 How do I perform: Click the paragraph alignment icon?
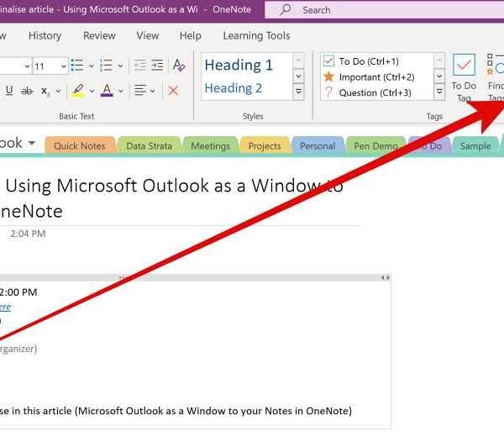click(140, 91)
